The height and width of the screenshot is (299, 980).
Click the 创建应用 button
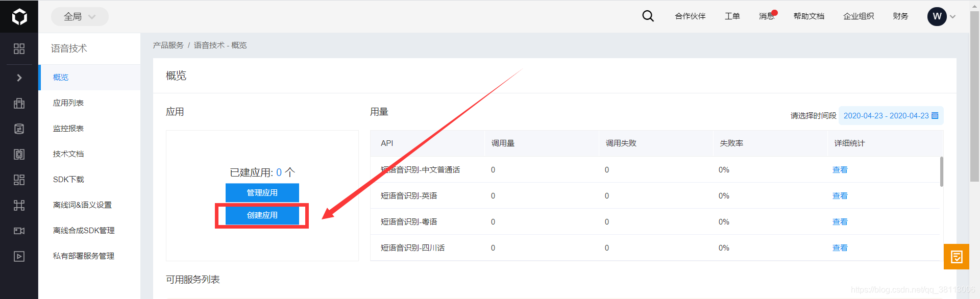(x=262, y=215)
